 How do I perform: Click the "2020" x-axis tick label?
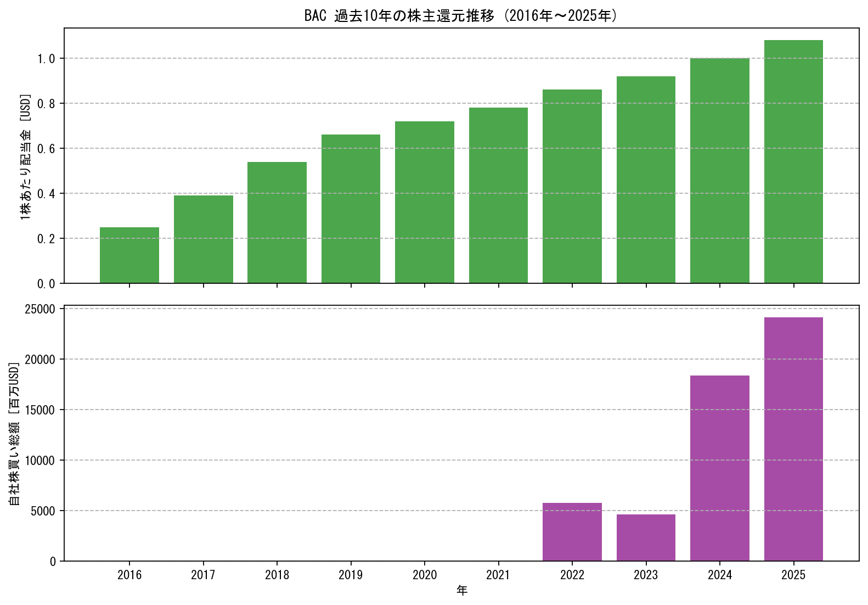[425, 575]
